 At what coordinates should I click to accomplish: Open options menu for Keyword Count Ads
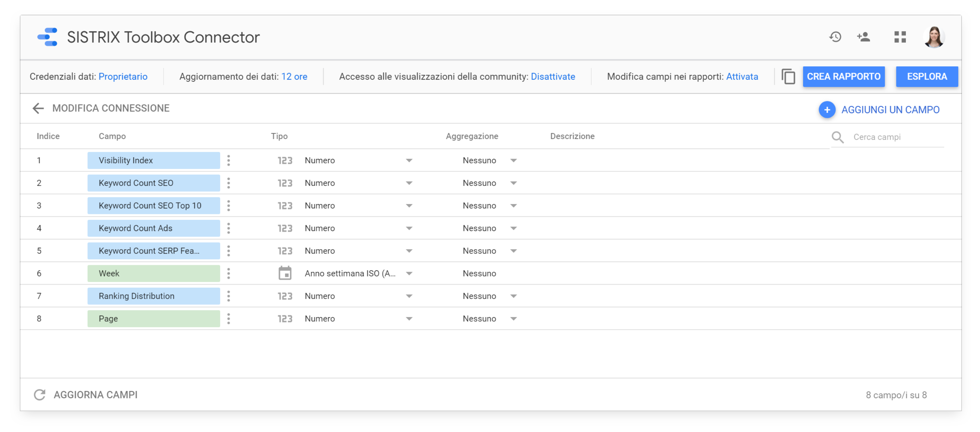coord(228,228)
